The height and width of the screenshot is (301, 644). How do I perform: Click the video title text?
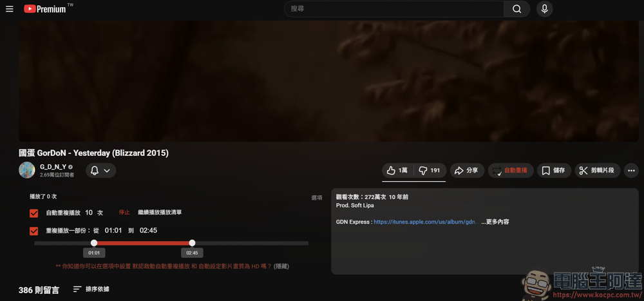93,153
